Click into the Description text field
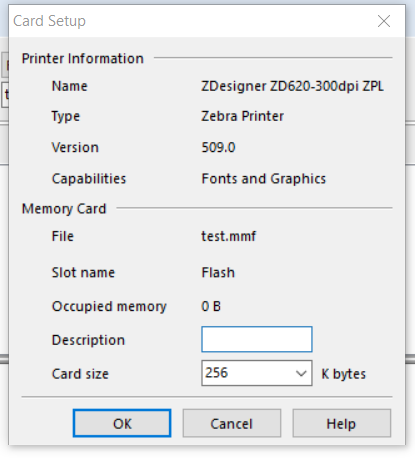The image size is (415, 460). tap(257, 339)
